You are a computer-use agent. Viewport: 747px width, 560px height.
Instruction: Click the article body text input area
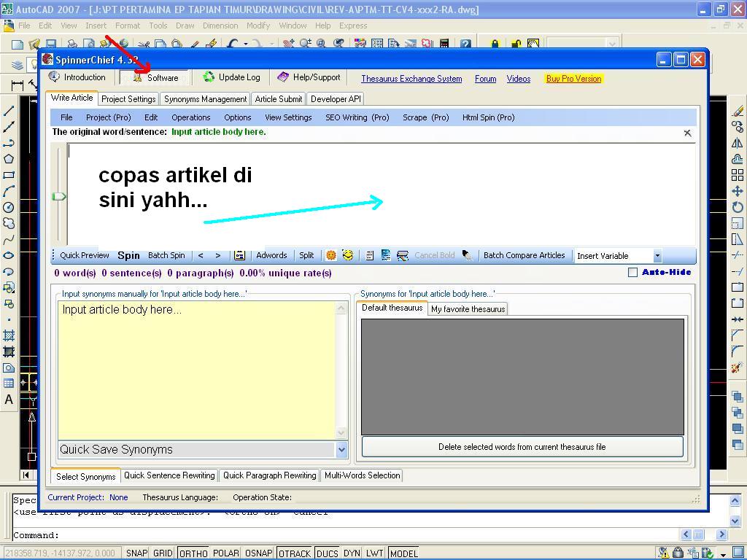381,194
